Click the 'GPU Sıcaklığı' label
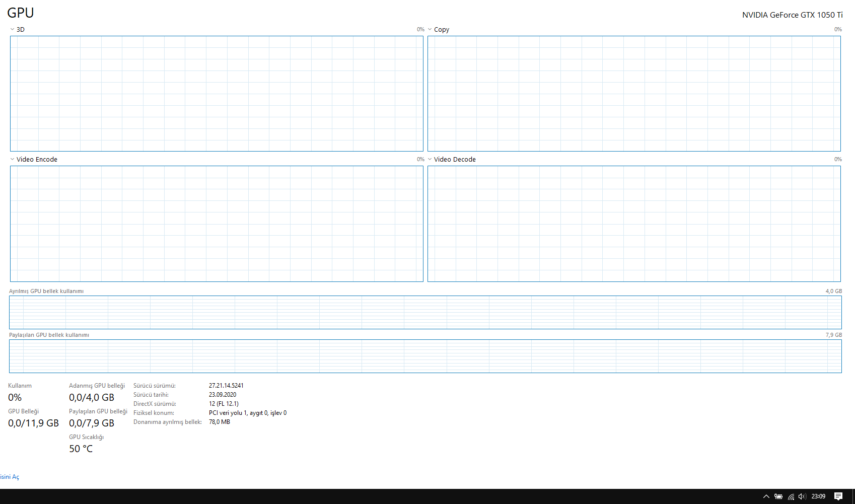The image size is (855, 504). click(86, 437)
